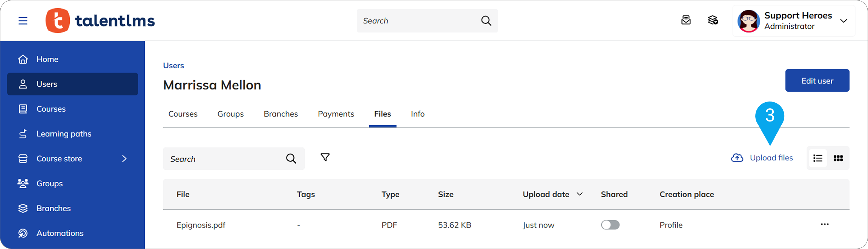868x249 pixels.
Task: Select the Home icon in the sidebar
Action: coord(23,59)
